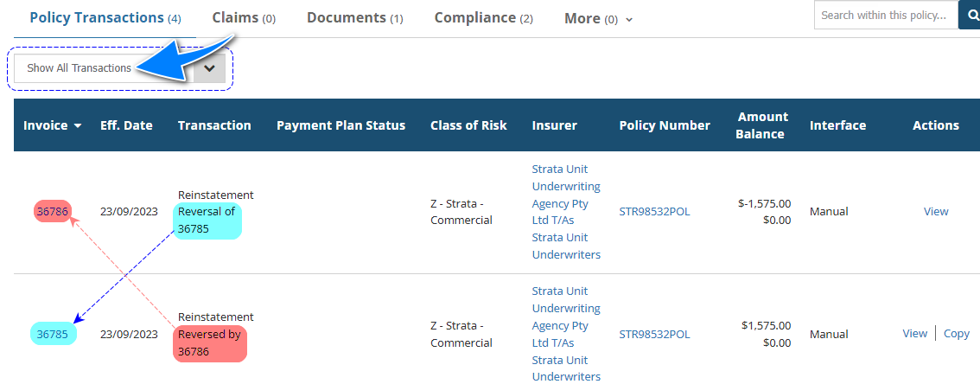Image resolution: width=980 pixels, height=384 pixels.
Task: Select the Policy Transactions tab
Action: click(x=105, y=17)
